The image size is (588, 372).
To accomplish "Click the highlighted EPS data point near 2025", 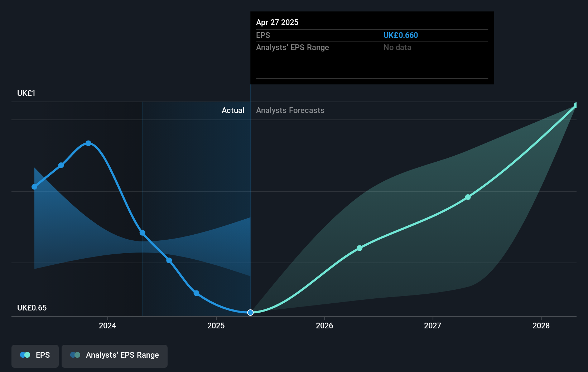I will tap(250, 312).
